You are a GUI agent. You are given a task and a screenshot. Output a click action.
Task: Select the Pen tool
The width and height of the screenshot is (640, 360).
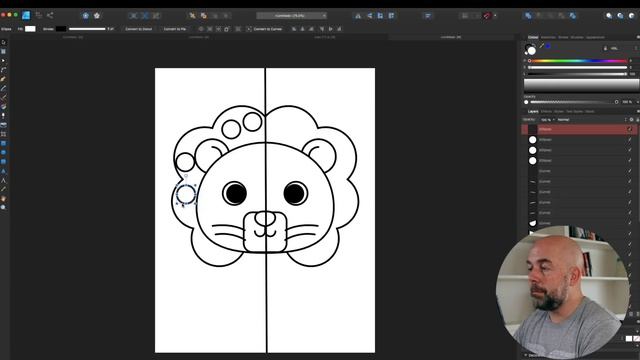pyautogui.click(x=4, y=79)
